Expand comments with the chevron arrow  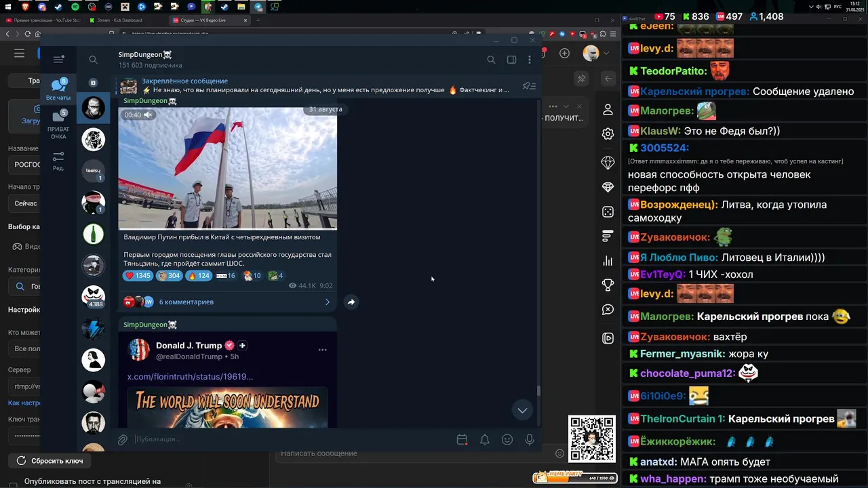(328, 302)
